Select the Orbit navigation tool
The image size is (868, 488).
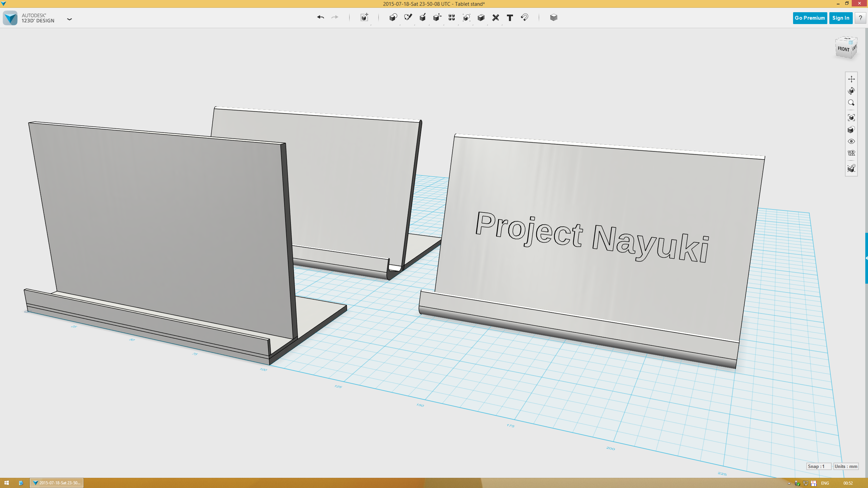851,91
